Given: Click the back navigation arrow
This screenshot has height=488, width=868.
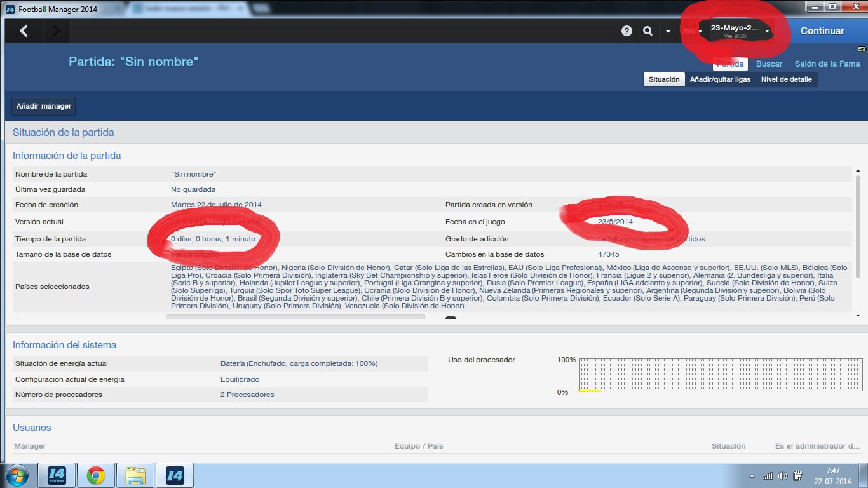Looking at the screenshot, I should pos(24,30).
